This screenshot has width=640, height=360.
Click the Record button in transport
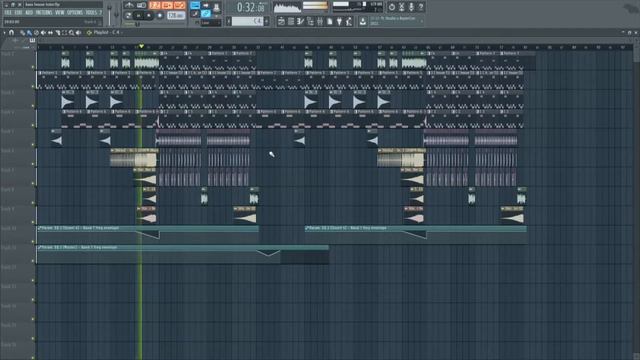point(160,16)
